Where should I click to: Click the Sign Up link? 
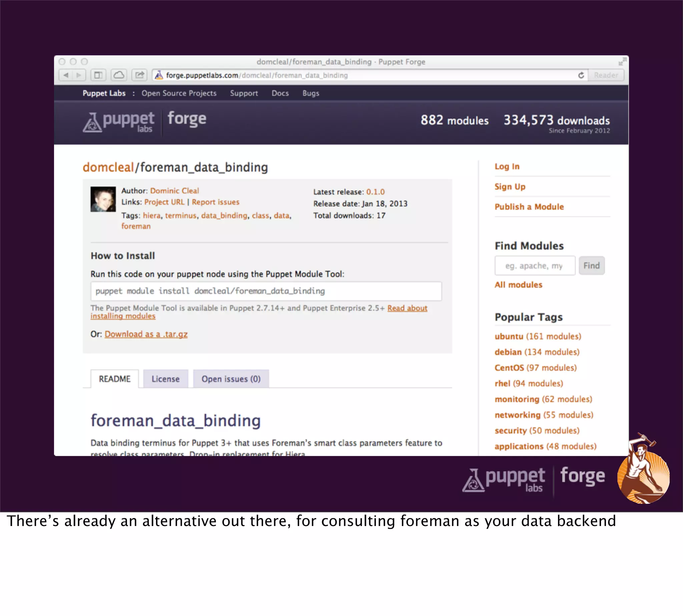[510, 186]
